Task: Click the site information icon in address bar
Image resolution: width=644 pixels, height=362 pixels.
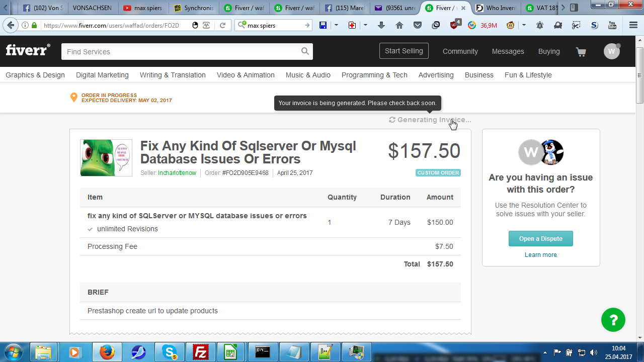Action: [x=25, y=25]
